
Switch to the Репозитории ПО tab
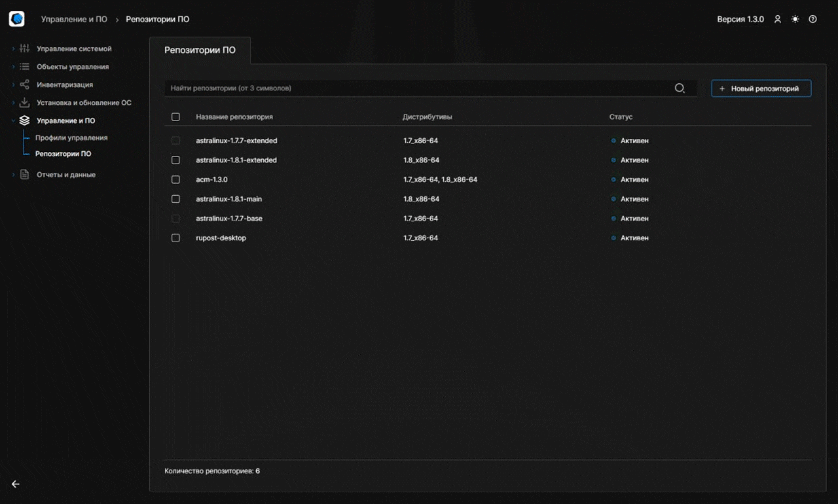200,50
